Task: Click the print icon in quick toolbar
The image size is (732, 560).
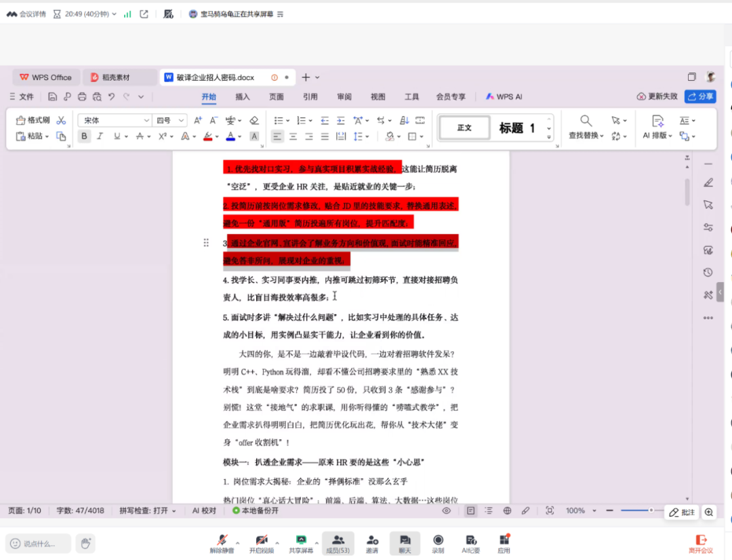Action: pos(82,97)
